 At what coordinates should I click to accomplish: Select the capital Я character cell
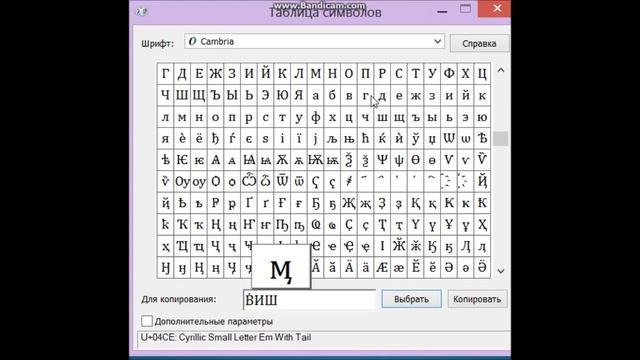299,96
